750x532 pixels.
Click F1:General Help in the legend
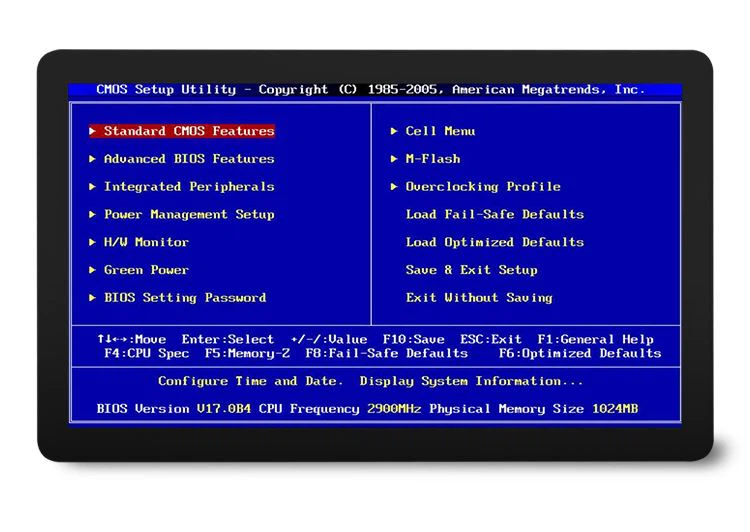click(x=595, y=340)
